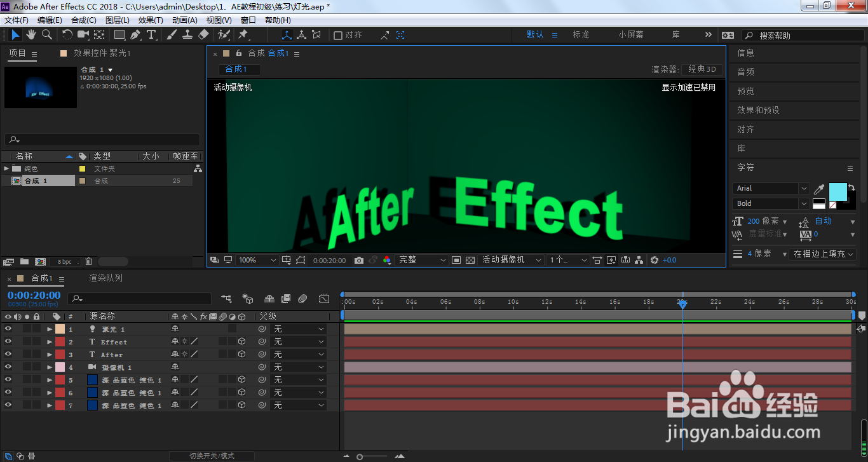Click the 经典3D renderer button
This screenshot has width=868, height=462.
(x=702, y=69)
